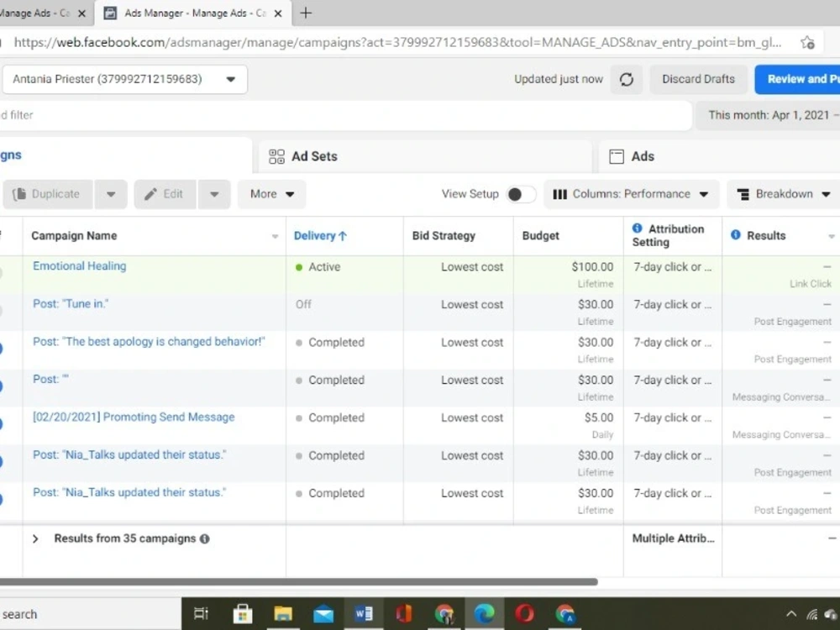The image size is (840, 630).
Task: Open Task View from the taskbar
Action: 201,613
